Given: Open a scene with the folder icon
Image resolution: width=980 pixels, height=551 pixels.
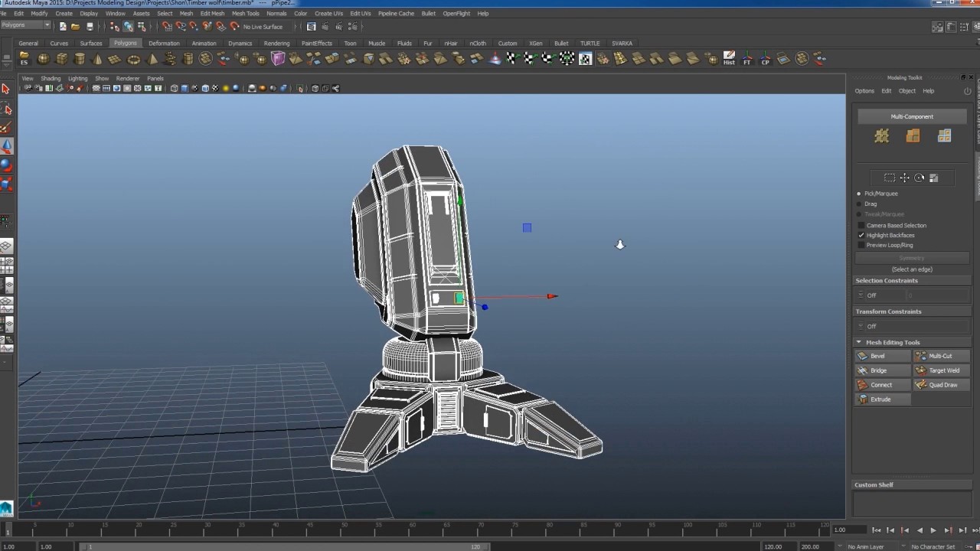Looking at the screenshot, I should [x=75, y=27].
